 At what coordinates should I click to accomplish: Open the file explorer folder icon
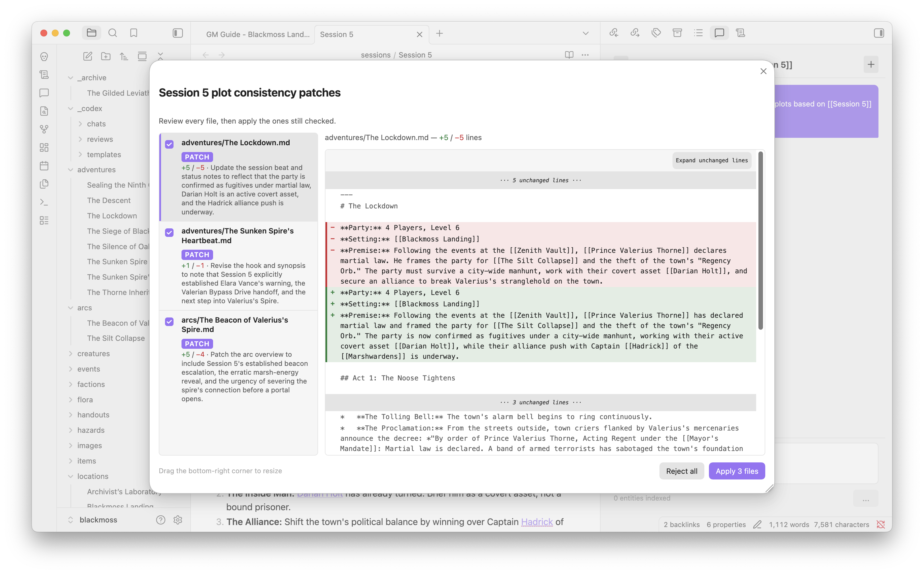click(91, 33)
